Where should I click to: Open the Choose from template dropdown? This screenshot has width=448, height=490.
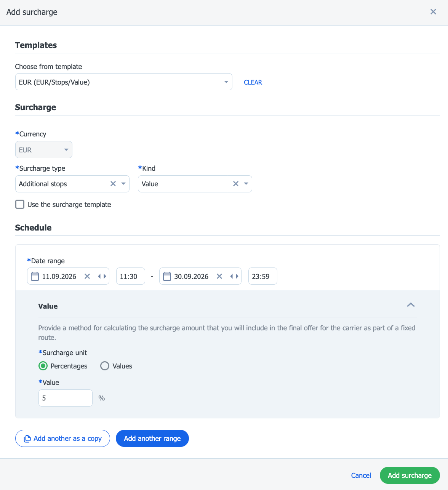coord(124,82)
